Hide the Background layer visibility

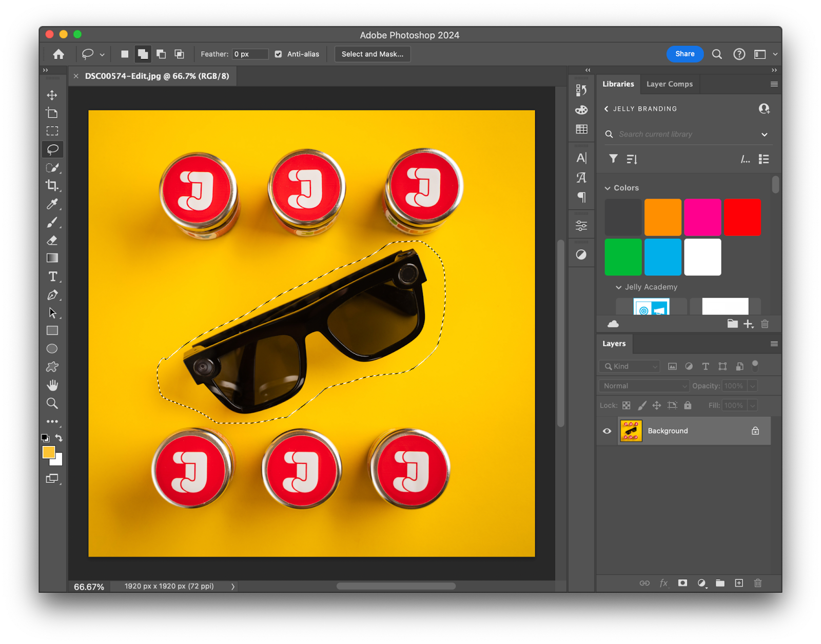[x=607, y=431]
